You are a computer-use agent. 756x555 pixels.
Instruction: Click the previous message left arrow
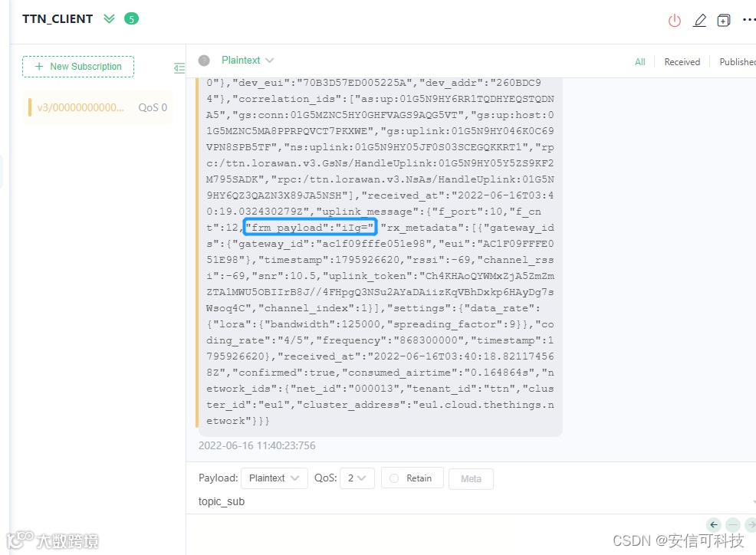click(x=714, y=524)
